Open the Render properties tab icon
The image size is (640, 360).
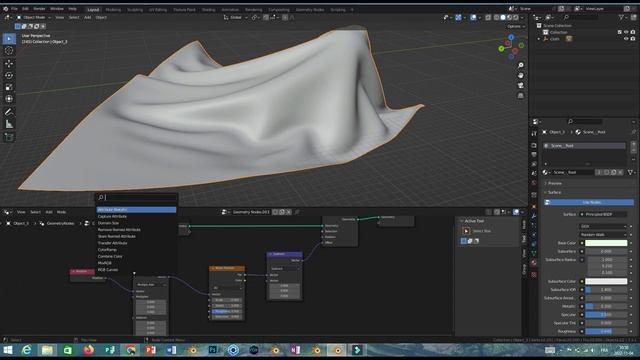click(534, 145)
